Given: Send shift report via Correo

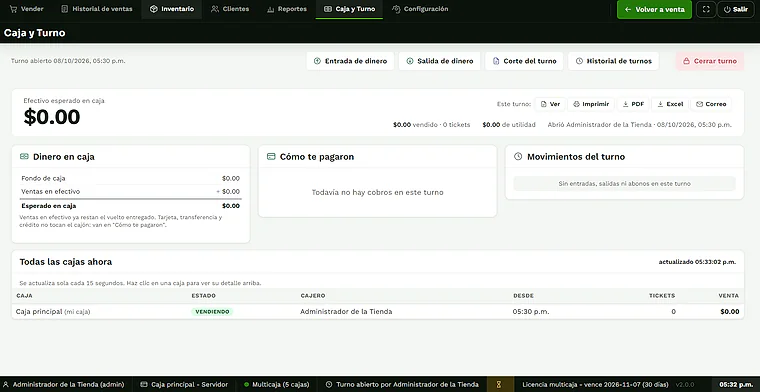Looking at the screenshot, I should point(711,104).
